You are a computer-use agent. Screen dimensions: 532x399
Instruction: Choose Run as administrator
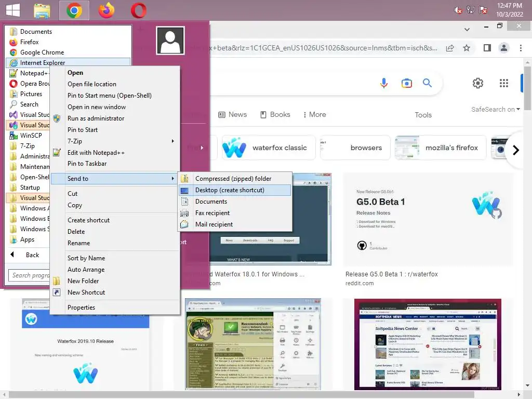pos(96,118)
